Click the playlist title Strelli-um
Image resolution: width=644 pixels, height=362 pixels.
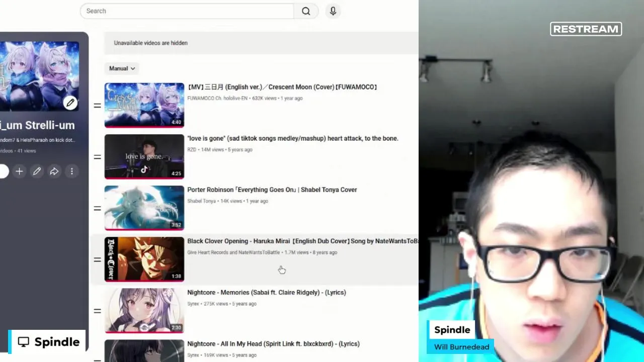[x=37, y=125]
